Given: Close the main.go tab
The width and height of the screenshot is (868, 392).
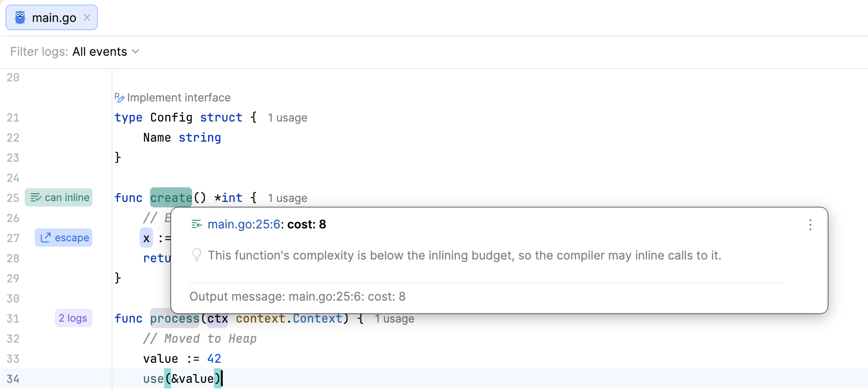Looking at the screenshot, I should [x=87, y=17].
